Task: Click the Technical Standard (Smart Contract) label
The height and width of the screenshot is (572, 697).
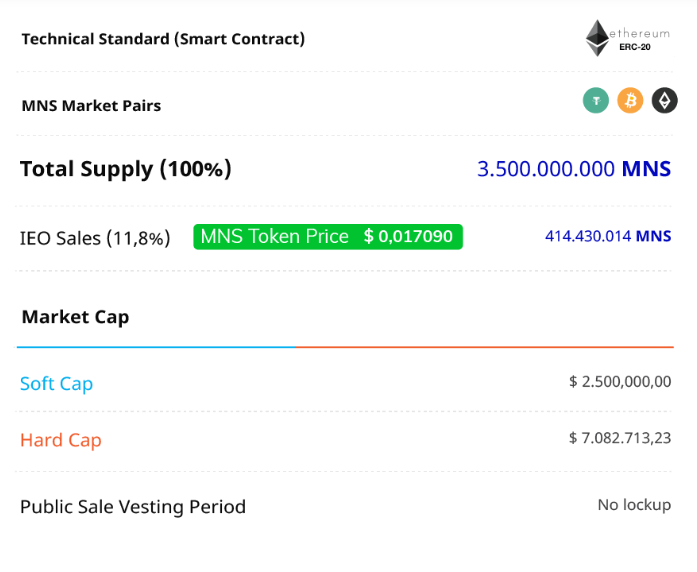Action: tap(163, 39)
